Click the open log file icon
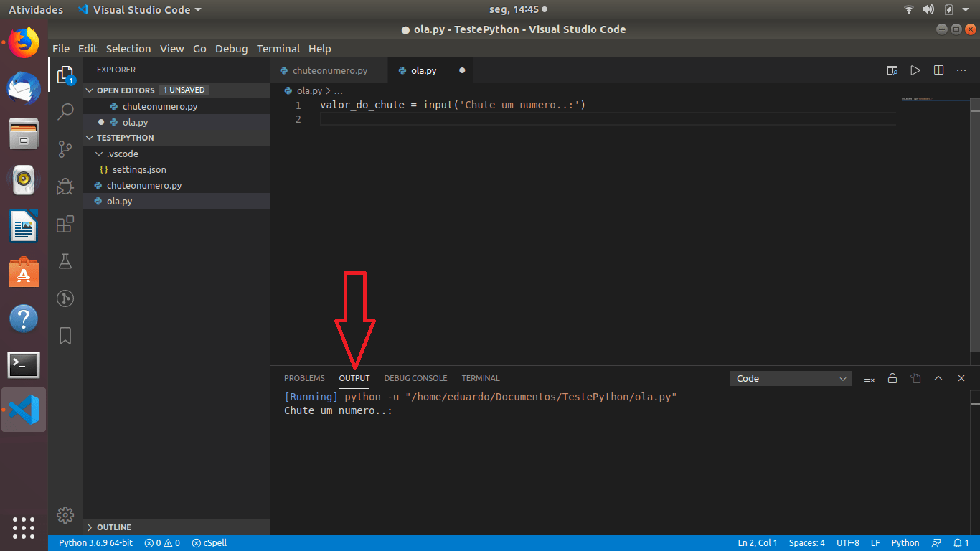 point(915,378)
